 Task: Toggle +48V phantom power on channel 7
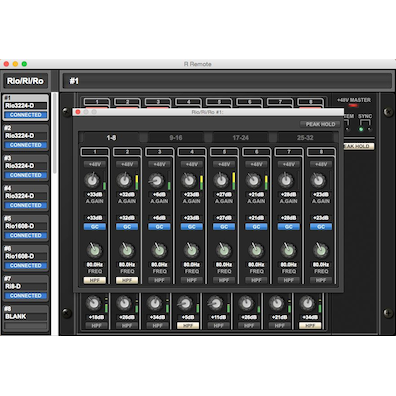point(289,164)
